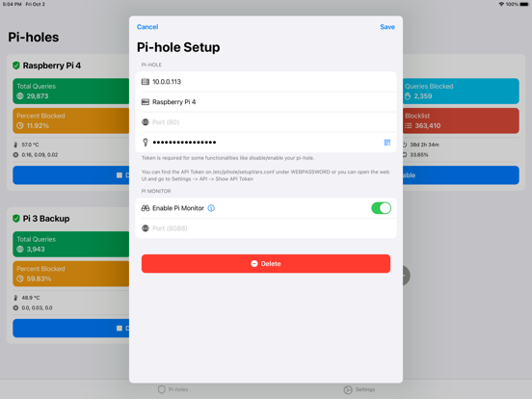Switch to the Settings tab
Viewport: 532px width, 399px height.
pos(359,389)
